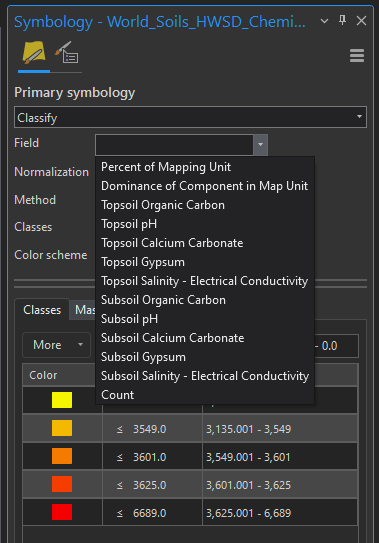Screen dimensions: 379x543
Task: Click the pane options chevron in title bar
Action: pos(324,21)
